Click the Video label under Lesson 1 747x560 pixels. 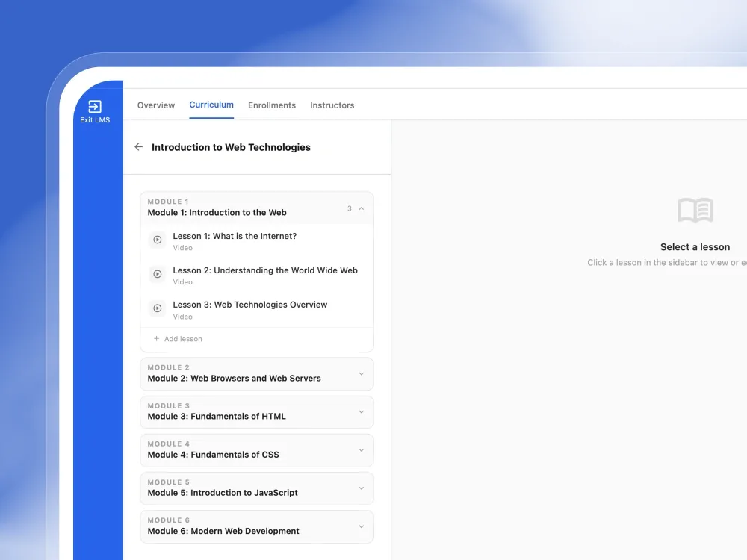pos(182,248)
